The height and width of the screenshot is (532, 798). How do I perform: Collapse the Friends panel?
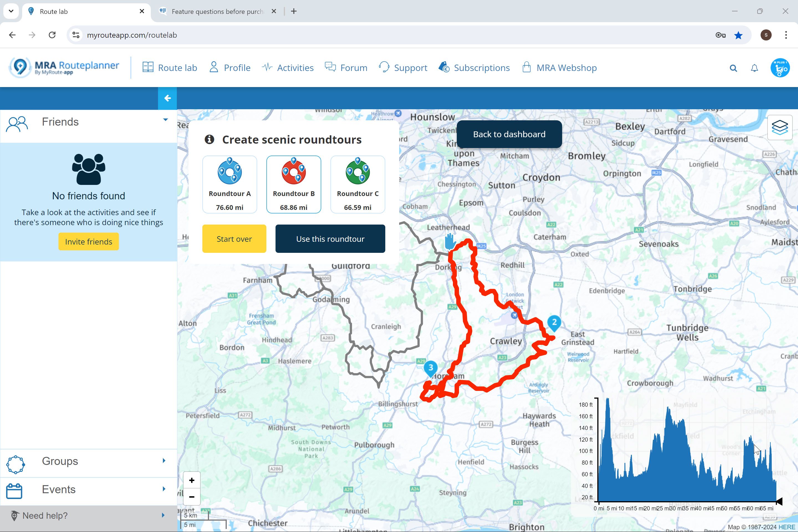pos(165,119)
